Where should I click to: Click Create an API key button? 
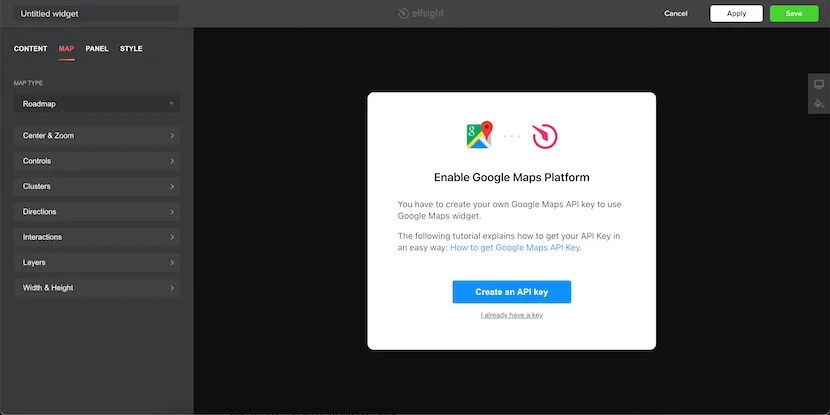click(x=511, y=292)
